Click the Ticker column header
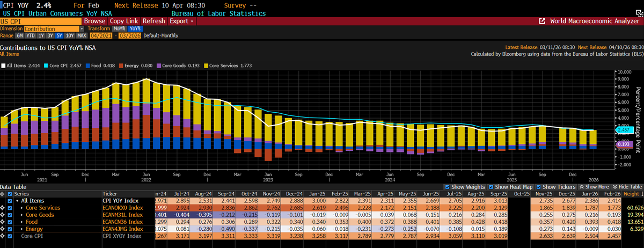This screenshot has height=248, width=644. (110, 193)
